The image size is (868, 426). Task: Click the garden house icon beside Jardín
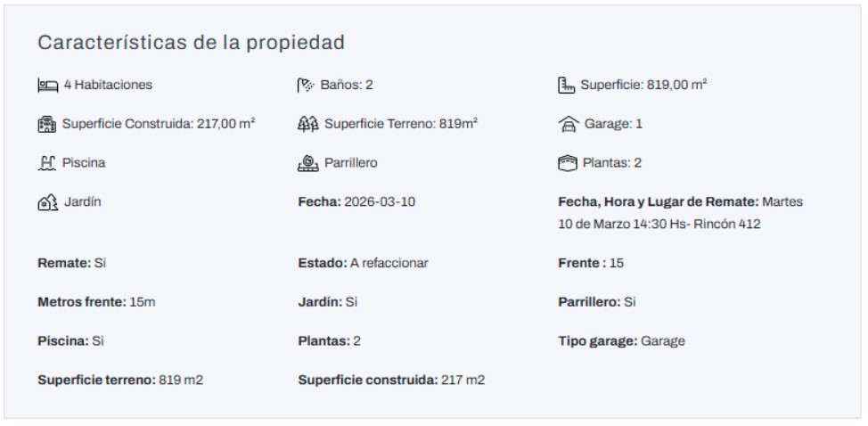(x=46, y=203)
